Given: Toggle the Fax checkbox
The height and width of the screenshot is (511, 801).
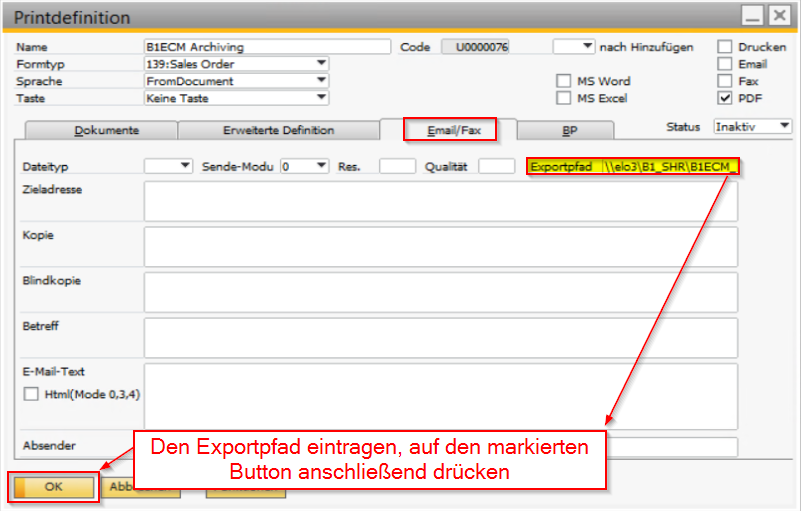Looking at the screenshot, I should pos(724,81).
